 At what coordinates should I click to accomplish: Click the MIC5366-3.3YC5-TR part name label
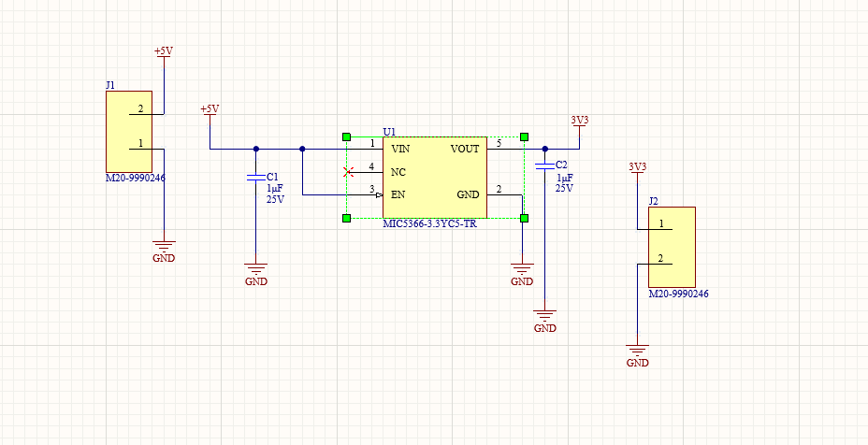(x=429, y=224)
